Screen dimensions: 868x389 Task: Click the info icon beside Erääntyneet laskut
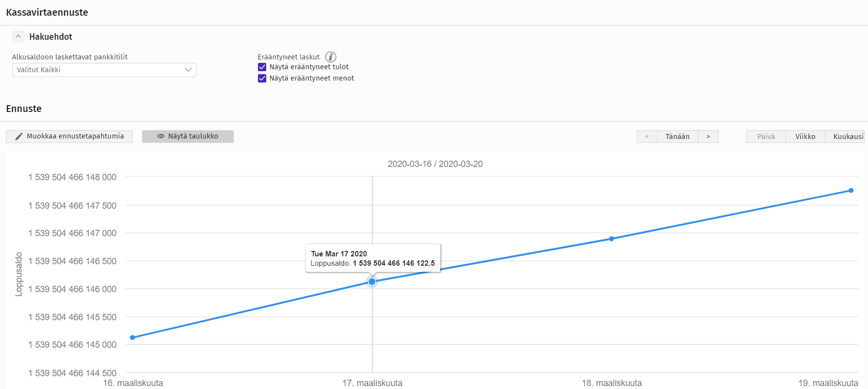[x=331, y=57]
